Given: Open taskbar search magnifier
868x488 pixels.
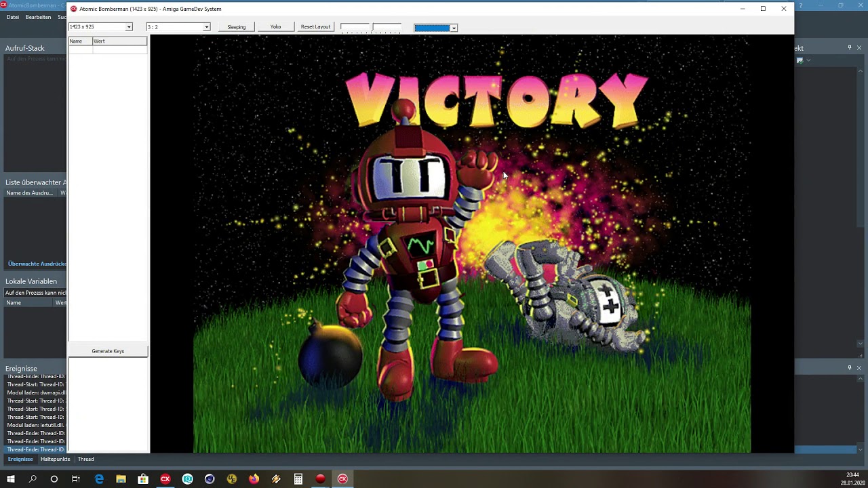Looking at the screenshot, I should point(33,479).
